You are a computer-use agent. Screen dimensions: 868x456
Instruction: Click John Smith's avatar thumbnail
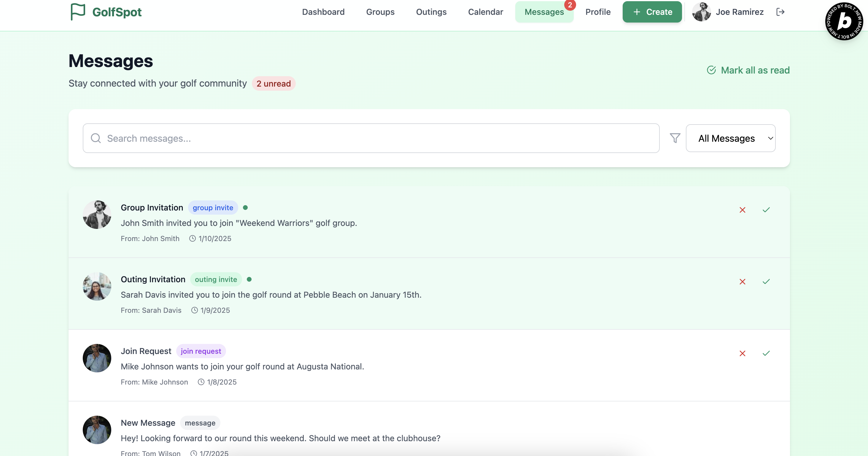(97, 215)
